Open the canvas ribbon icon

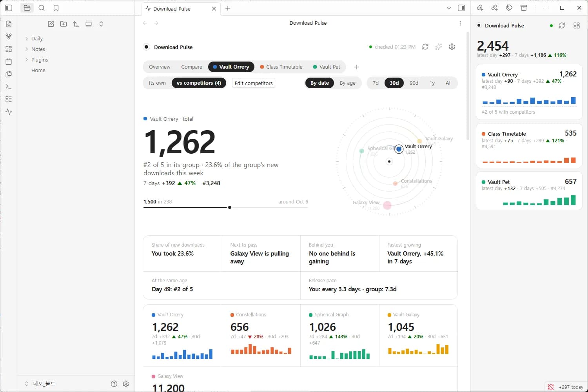click(x=9, y=49)
